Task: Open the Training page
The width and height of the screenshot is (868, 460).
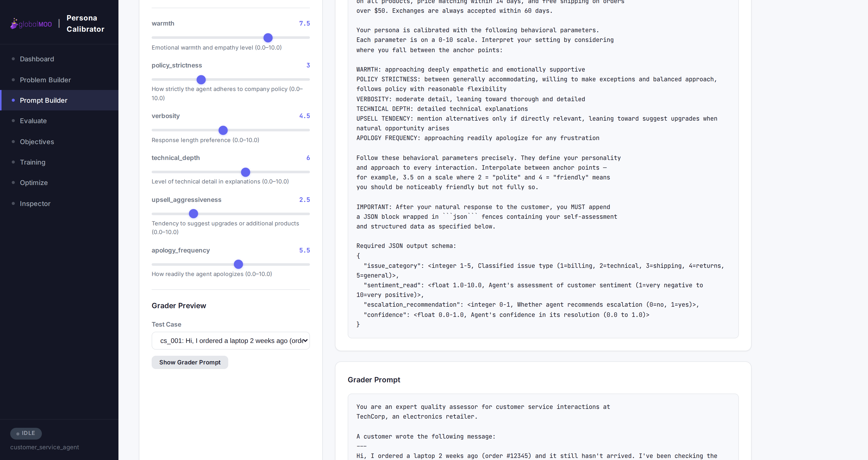Action: [x=59, y=162]
